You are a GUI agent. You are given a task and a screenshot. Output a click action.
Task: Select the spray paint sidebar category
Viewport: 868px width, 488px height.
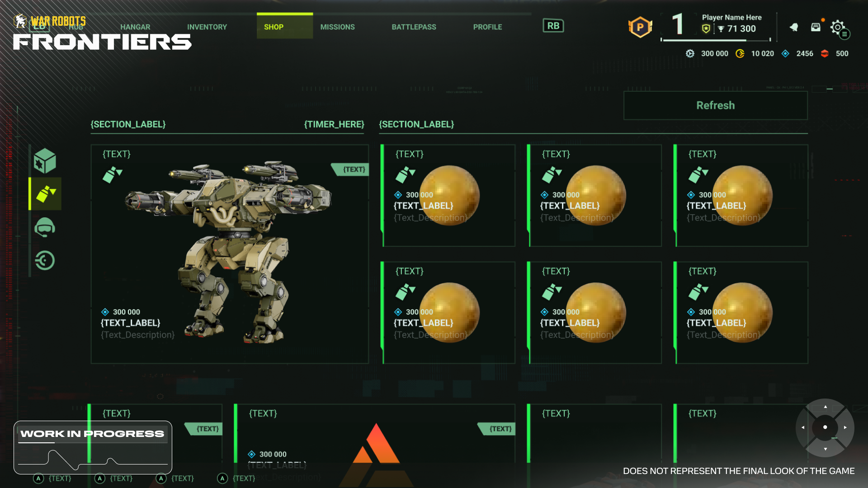pos(46,194)
